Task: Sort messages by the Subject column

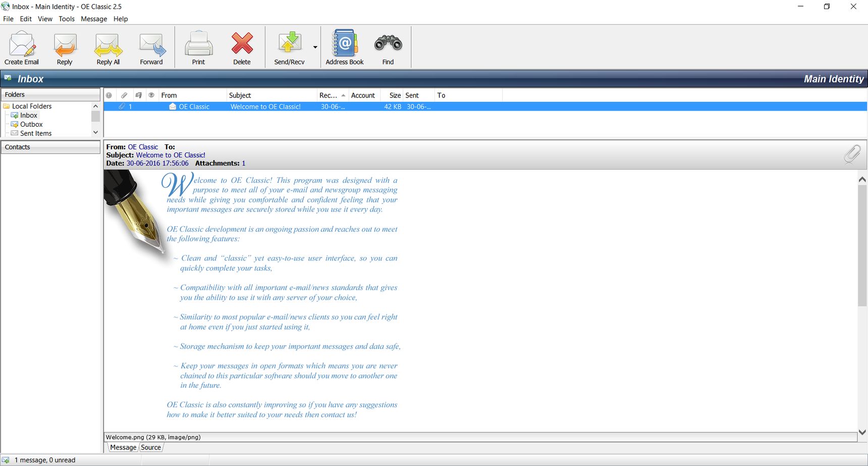Action: (x=272, y=95)
